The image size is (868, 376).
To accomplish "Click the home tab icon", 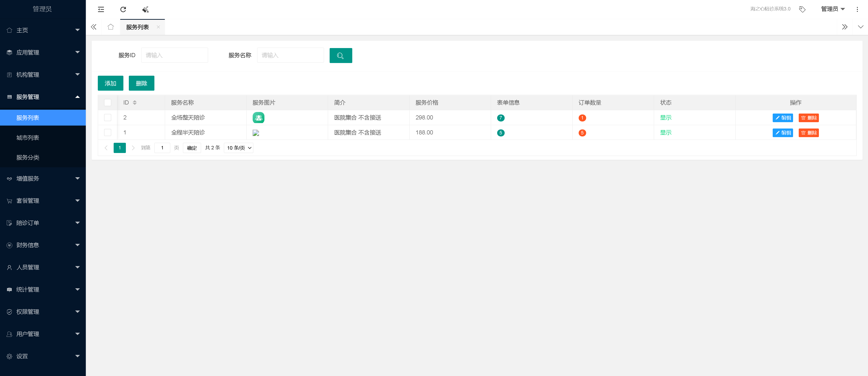I will 110,27.
